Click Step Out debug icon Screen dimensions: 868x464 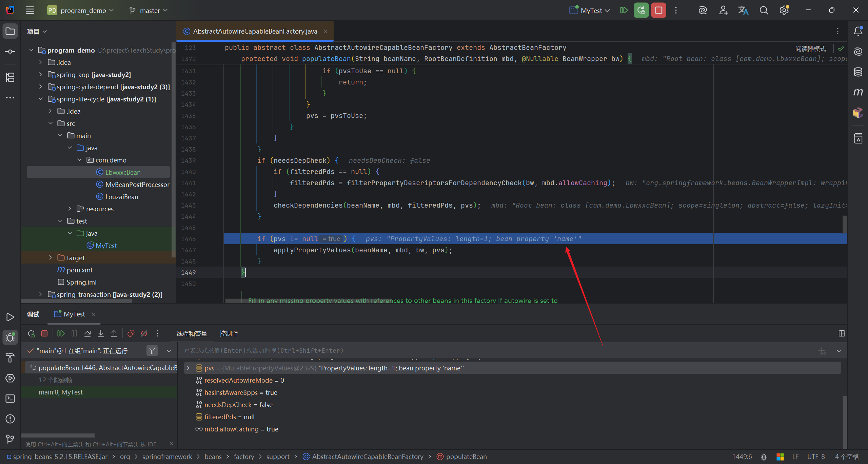click(x=114, y=334)
